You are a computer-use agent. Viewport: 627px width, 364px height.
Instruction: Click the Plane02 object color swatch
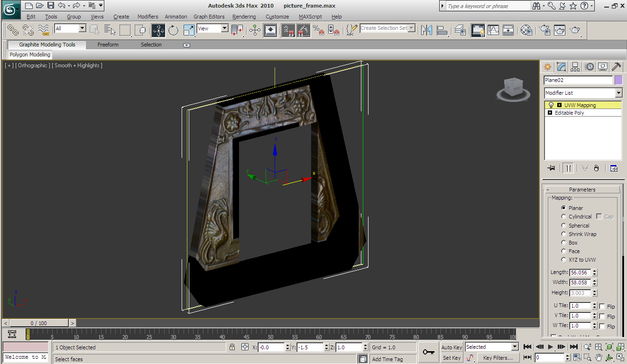618,80
